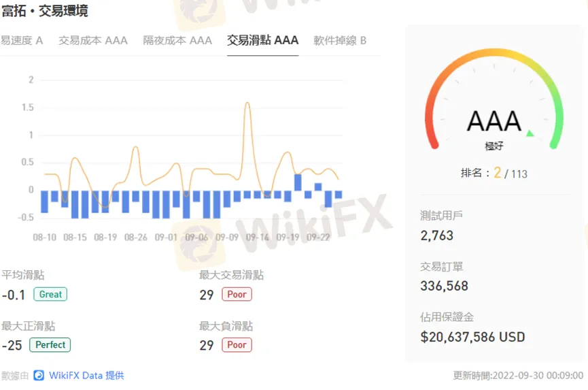This screenshot has height=390, width=588.
Task: Switch to the 軟件掉線 B tab
Action: (340, 40)
